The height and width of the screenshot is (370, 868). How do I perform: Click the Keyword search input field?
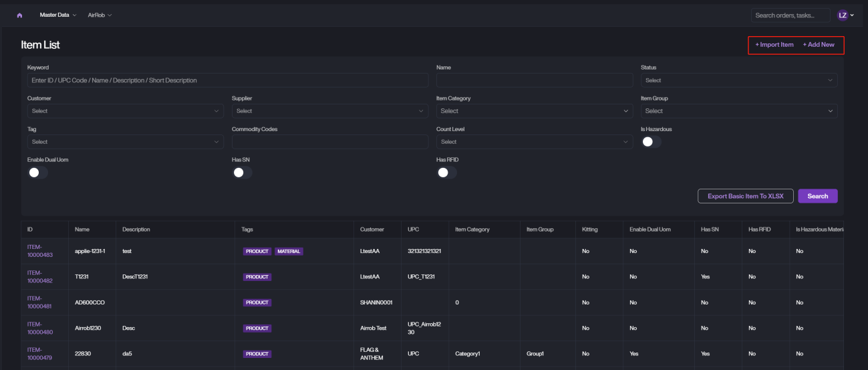227,80
